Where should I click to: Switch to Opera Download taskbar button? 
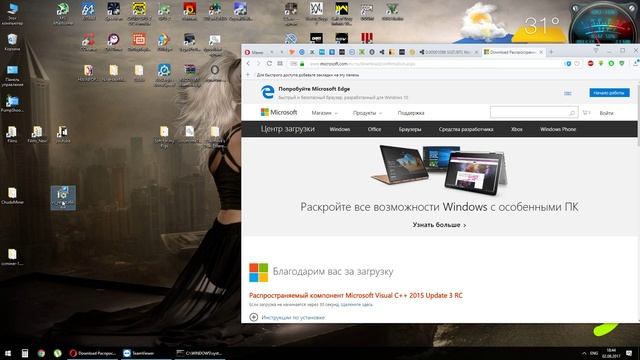click(x=93, y=353)
